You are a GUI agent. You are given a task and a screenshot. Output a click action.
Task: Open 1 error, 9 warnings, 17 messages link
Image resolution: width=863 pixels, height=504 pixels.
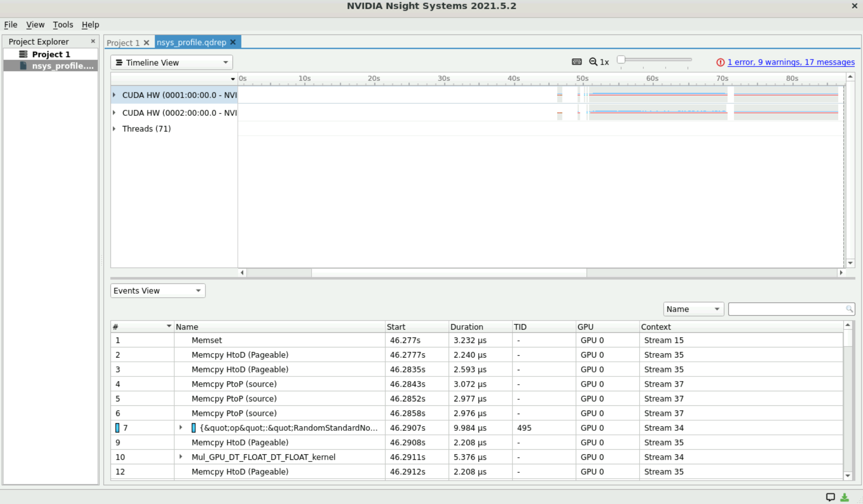[x=791, y=62]
